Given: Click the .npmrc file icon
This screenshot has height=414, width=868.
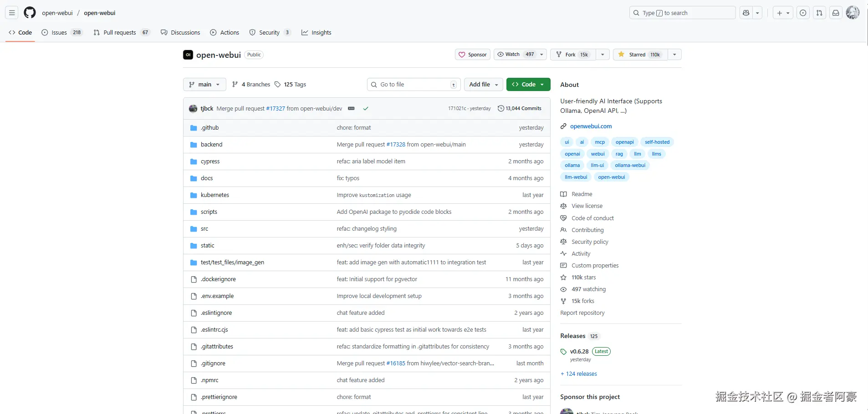Looking at the screenshot, I should click(x=194, y=380).
